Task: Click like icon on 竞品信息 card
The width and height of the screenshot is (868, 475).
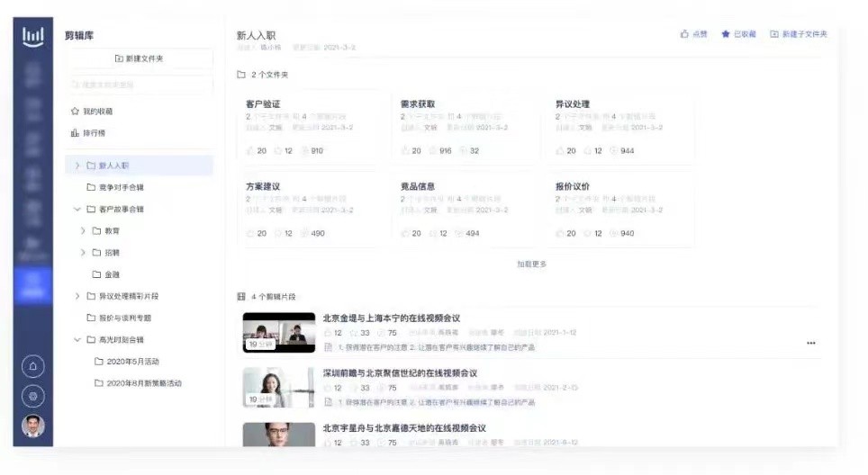Action: point(405,233)
